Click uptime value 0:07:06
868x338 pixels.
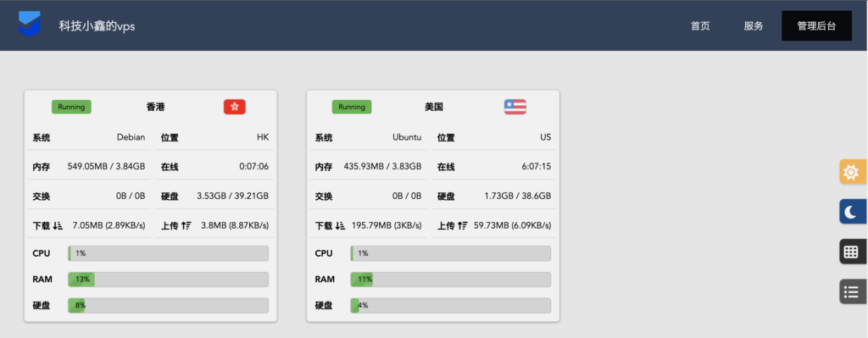point(254,166)
